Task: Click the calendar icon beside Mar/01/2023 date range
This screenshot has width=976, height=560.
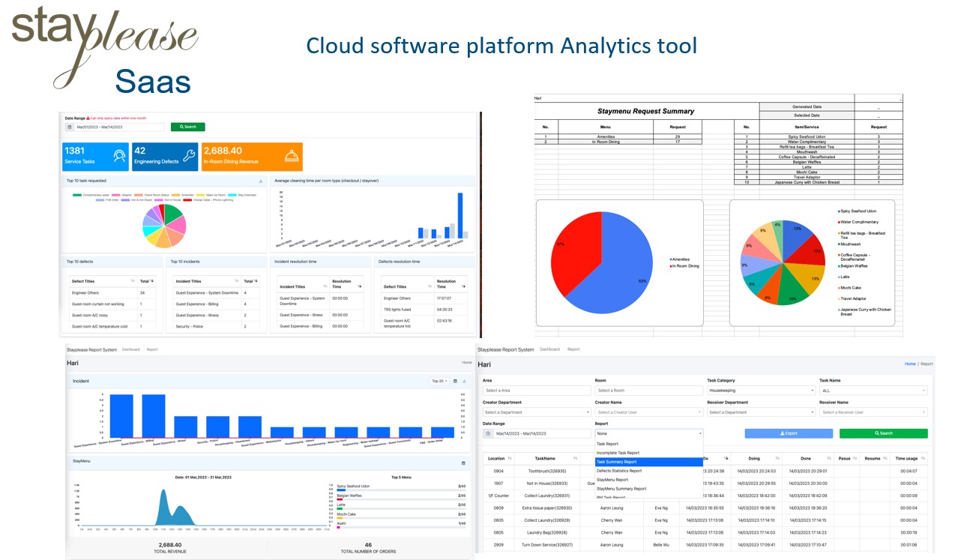Action: 69,127
